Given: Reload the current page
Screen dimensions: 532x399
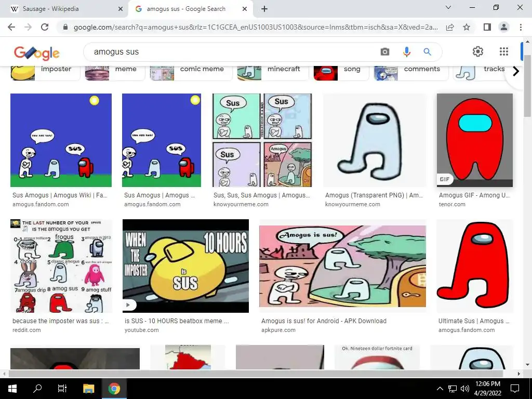Looking at the screenshot, I should pos(45,27).
